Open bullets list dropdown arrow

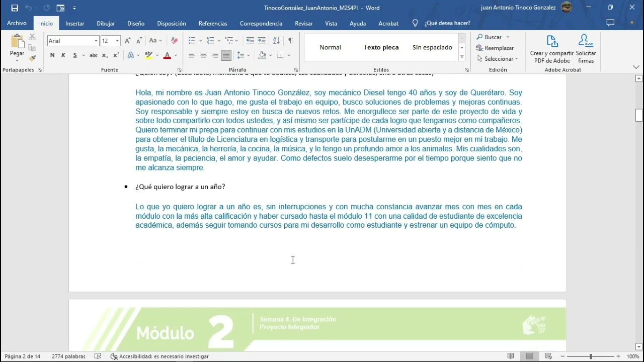(x=200, y=41)
